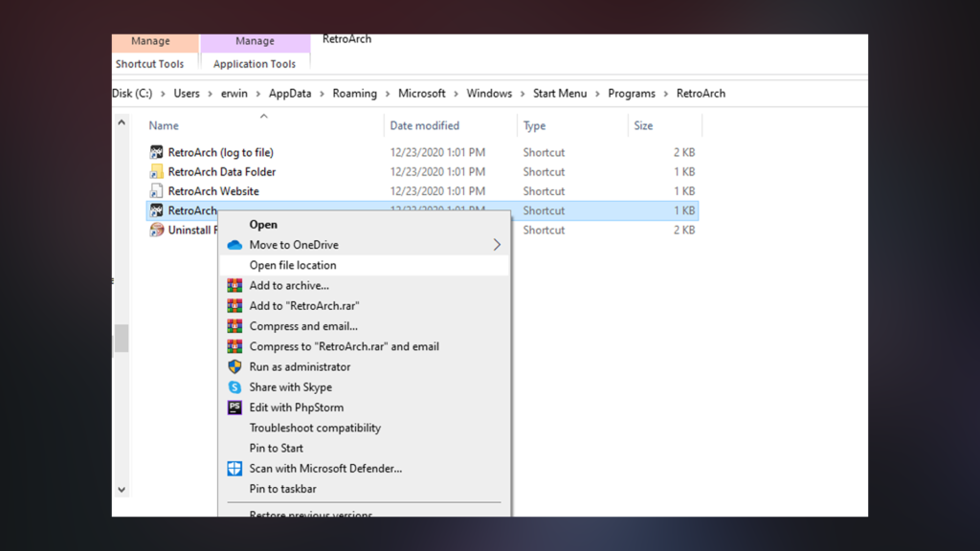
Task: Expand breadcrumb chevron after Start Menu
Action: tap(597, 95)
